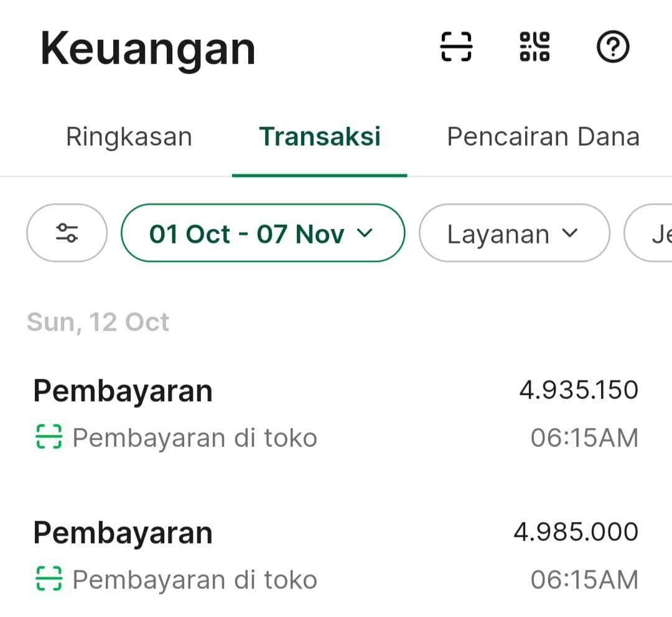Image resolution: width=672 pixels, height=617 pixels.
Task: Switch to the Ringkasan tab
Action: (129, 137)
